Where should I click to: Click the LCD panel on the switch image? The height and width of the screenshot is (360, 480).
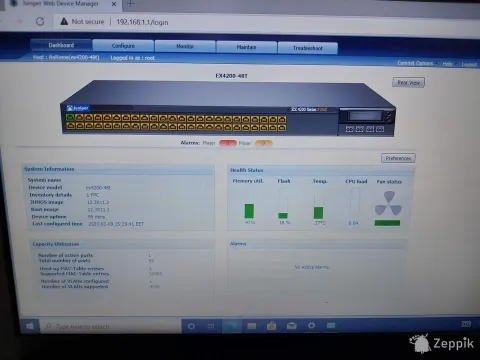point(365,116)
